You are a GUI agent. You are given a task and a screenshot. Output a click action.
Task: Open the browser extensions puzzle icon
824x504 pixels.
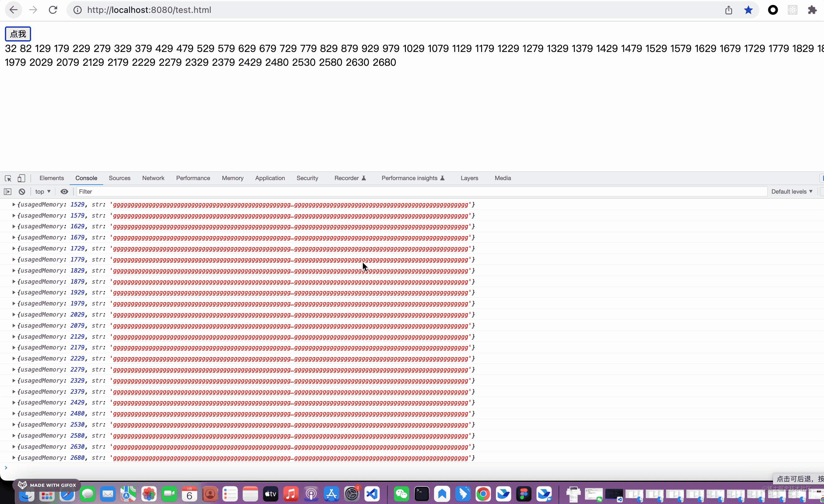(x=812, y=10)
